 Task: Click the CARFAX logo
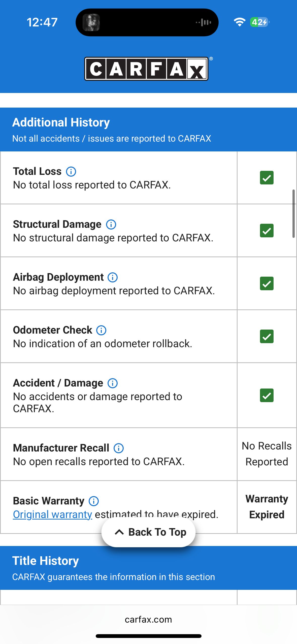146,69
